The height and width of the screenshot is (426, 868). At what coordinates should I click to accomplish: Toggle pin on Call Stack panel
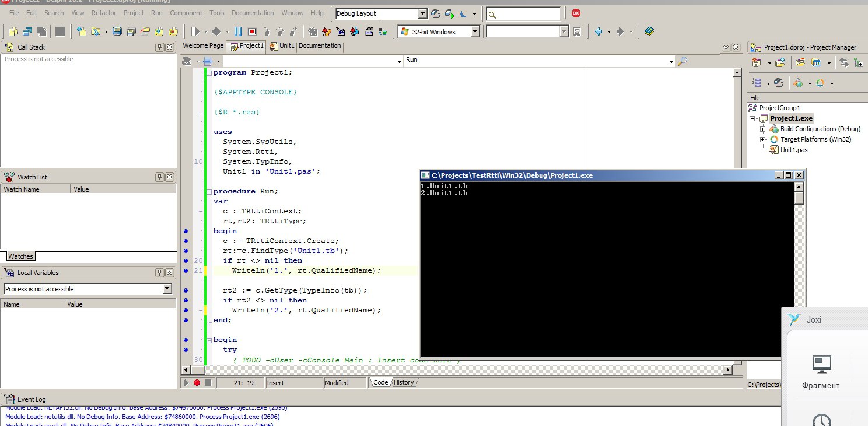(159, 47)
